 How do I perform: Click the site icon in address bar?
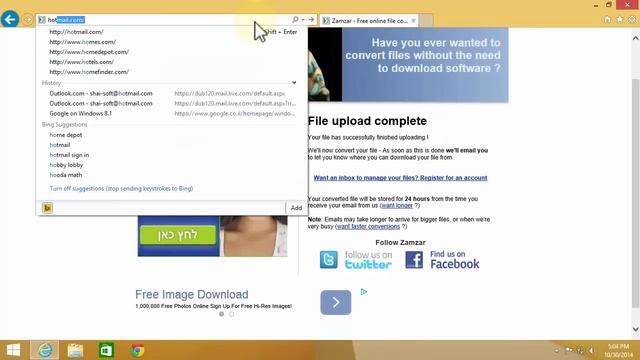click(x=42, y=20)
